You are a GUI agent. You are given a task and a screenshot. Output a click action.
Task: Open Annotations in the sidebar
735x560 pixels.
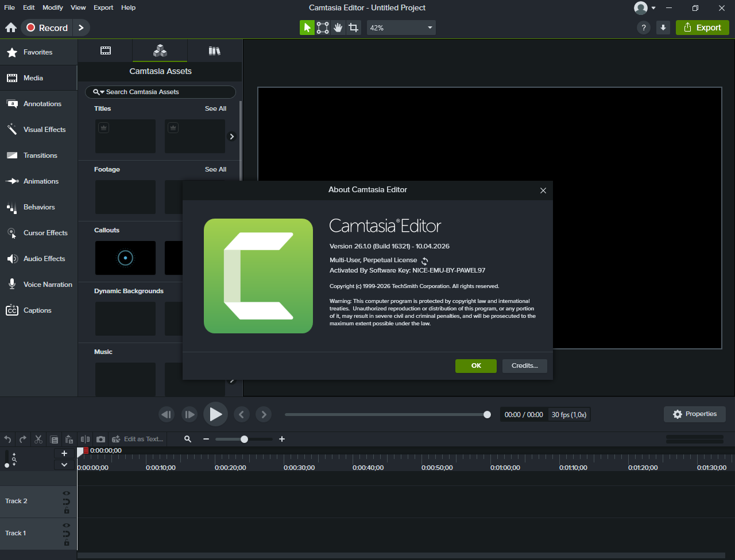38,104
